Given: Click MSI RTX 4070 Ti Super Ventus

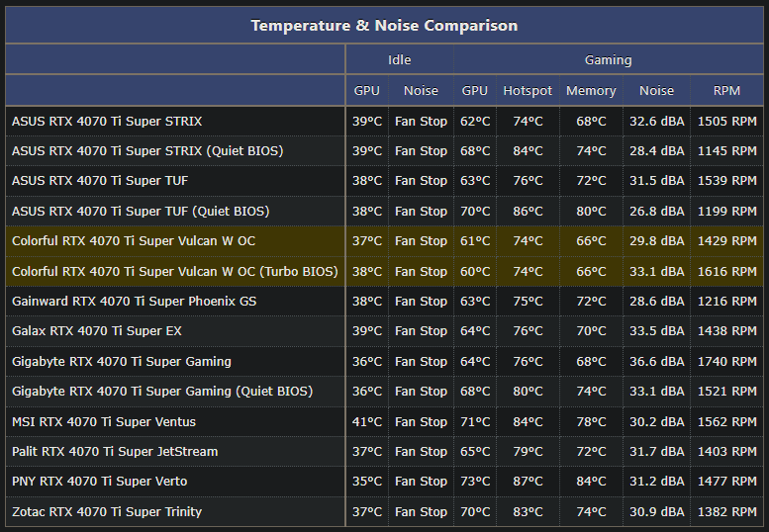Looking at the screenshot, I should click(104, 422).
